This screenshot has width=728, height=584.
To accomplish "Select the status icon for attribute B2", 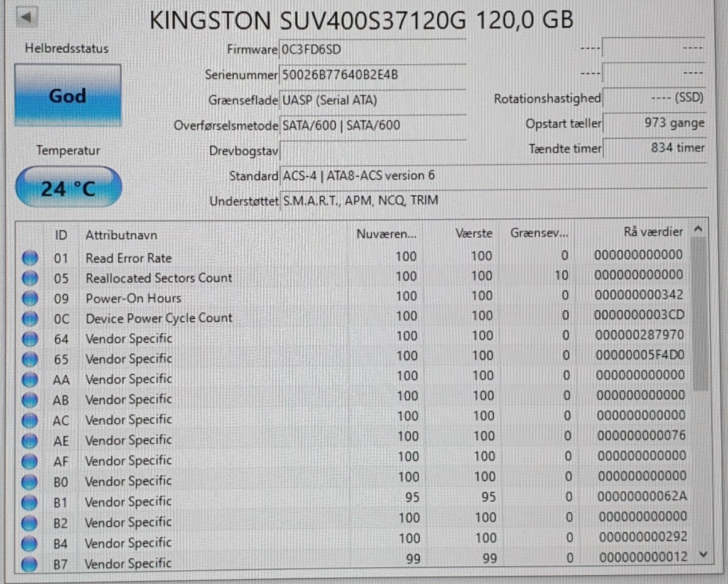I will 30,522.
